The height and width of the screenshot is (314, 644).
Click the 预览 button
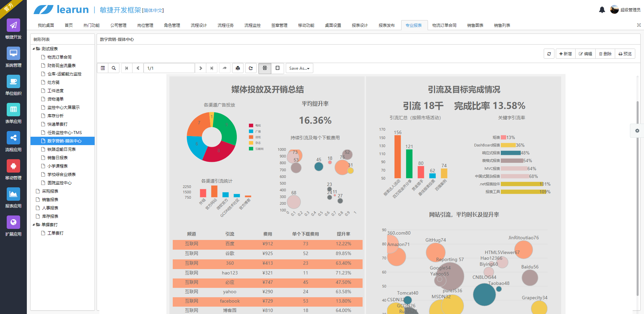click(x=625, y=54)
